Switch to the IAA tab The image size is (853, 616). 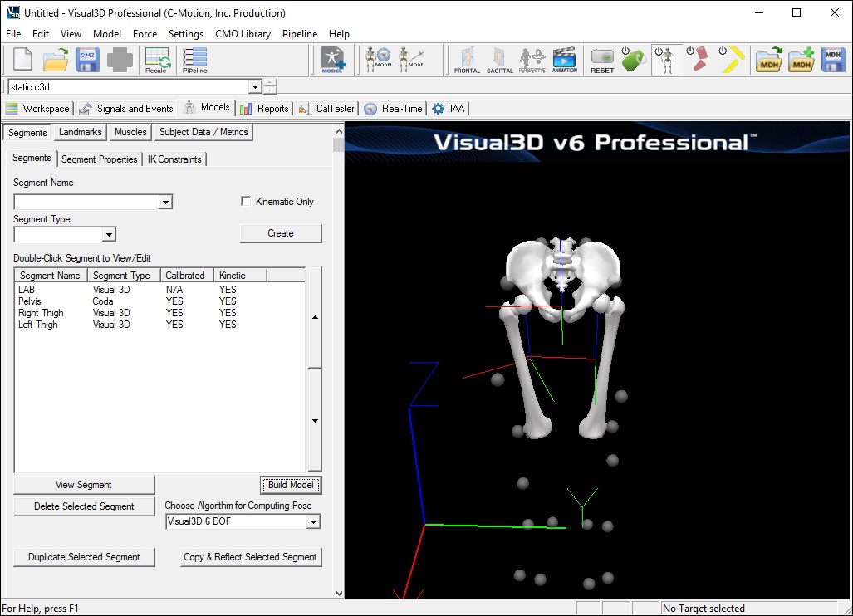(449, 109)
